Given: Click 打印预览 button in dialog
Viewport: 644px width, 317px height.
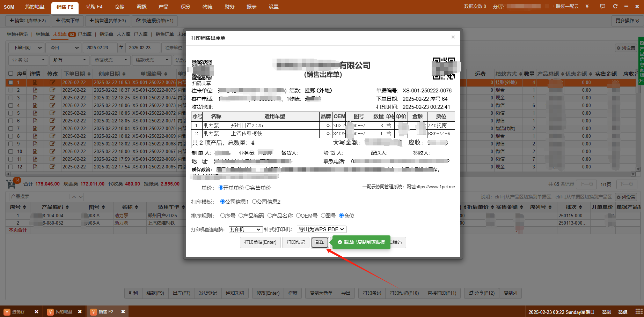Looking at the screenshot, I should [x=296, y=242].
